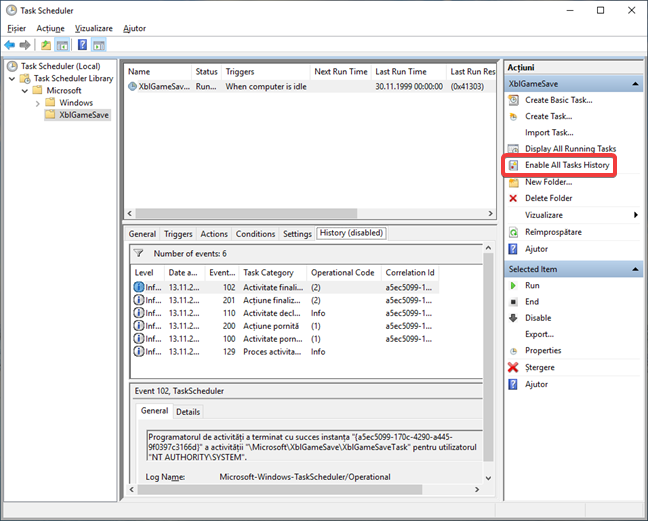
Task: Click the task list scroll right arrow
Action: (x=491, y=214)
